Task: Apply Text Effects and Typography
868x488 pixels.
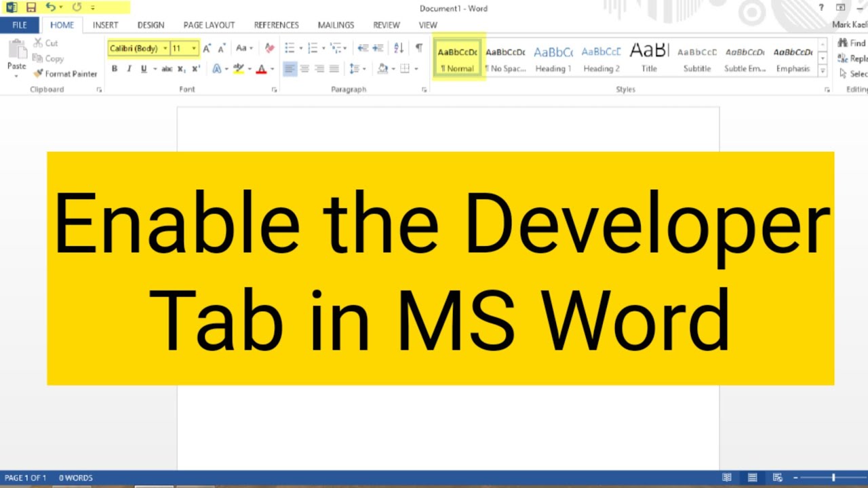Action: [216, 68]
